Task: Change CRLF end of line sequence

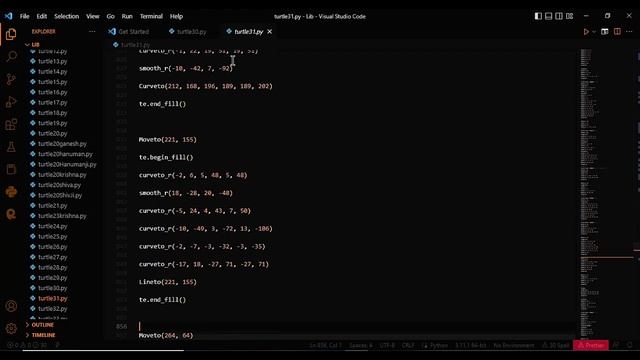Action: click(x=408, y=345)
